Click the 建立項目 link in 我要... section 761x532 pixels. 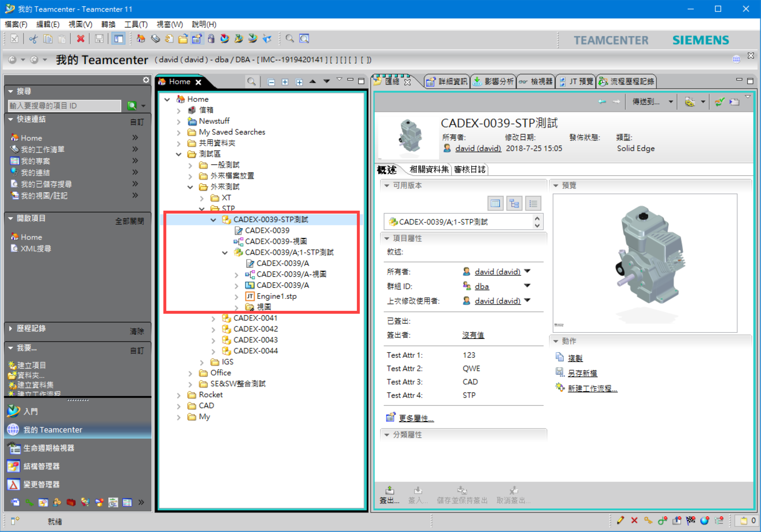(32, 365)
